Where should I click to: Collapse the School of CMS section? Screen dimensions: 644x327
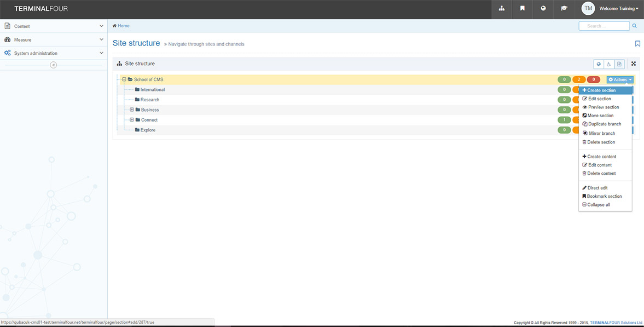[123, 79]
